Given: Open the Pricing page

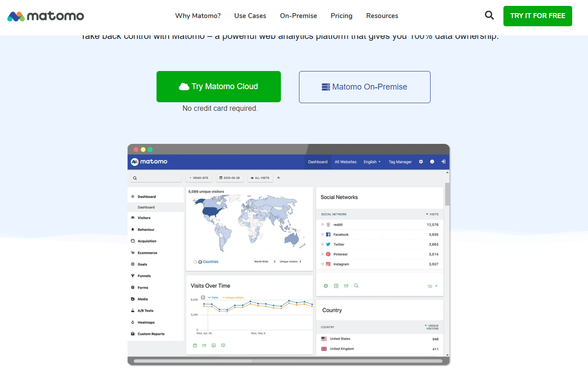Looking at the screenshot, I should 341,16.
